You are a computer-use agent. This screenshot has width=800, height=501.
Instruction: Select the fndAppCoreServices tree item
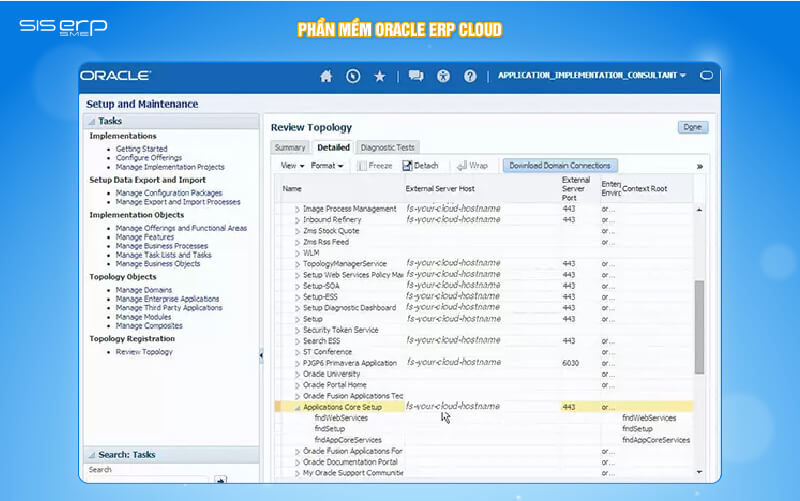[x=347, y=440]
